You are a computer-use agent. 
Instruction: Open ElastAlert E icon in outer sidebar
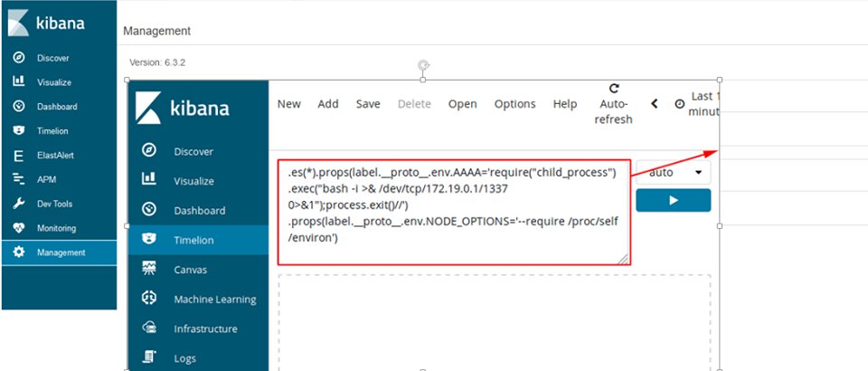(18, 156)
